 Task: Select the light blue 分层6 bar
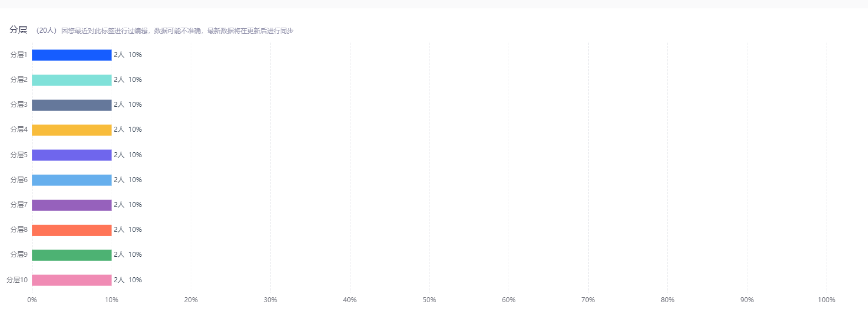pyautogui.click(x=72, y=180)
